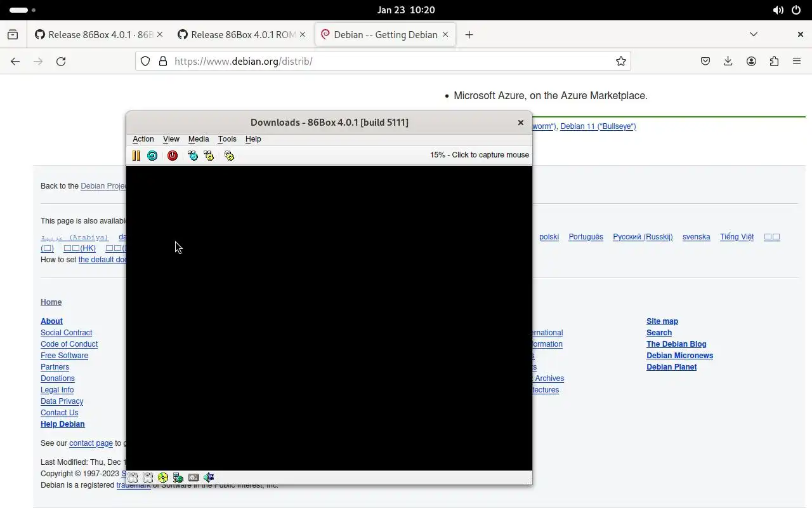Open the system volume indicator
The height and width of the screenshot is (508, 812).
(x=778, y=10)
